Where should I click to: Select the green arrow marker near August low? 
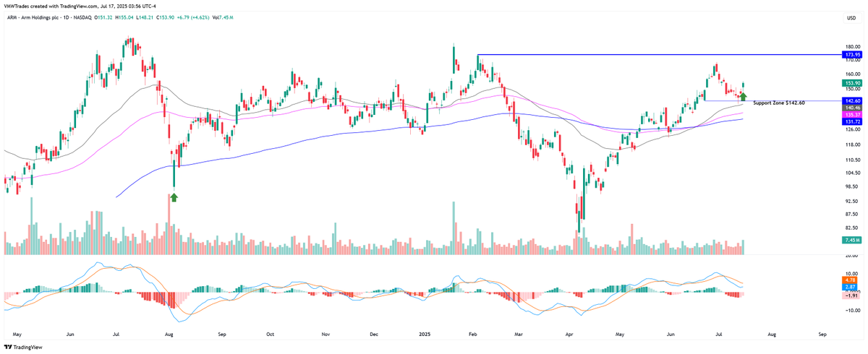[x=173, y=197]
